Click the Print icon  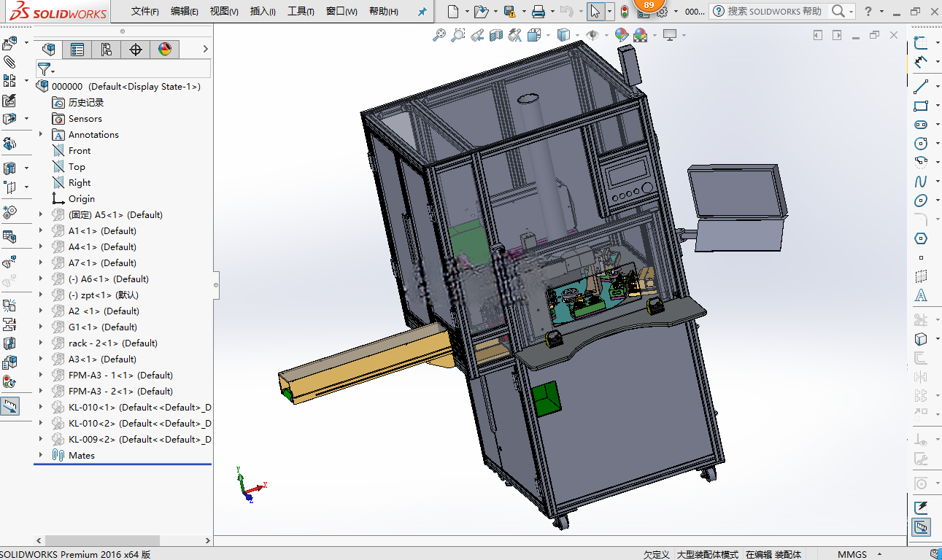(x=538, y=12)
